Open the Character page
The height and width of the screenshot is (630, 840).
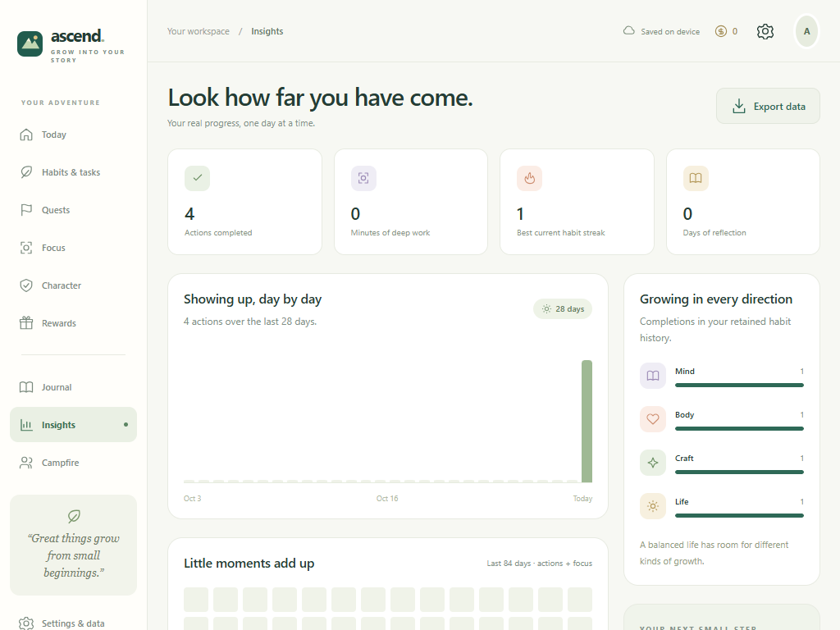click(73, 285)
